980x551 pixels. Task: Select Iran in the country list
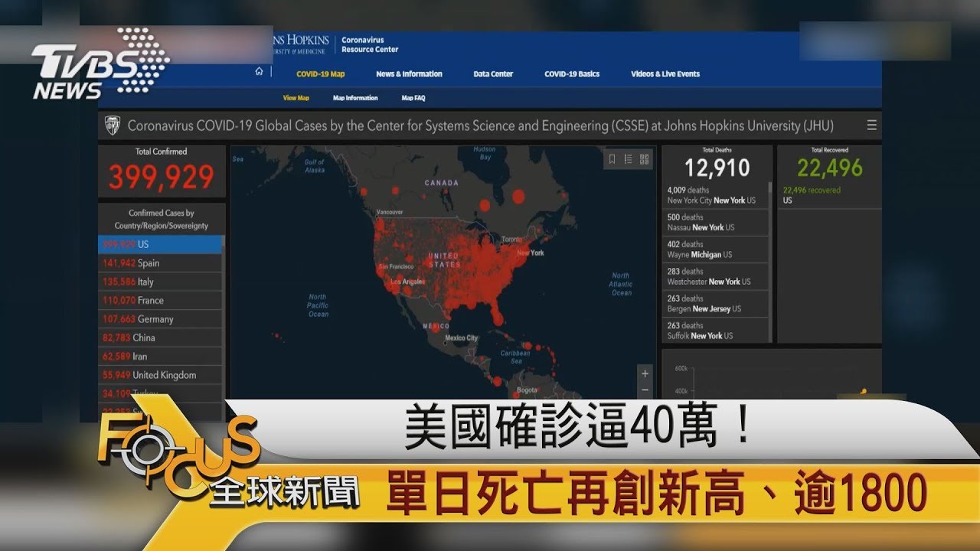click(161, 356)
